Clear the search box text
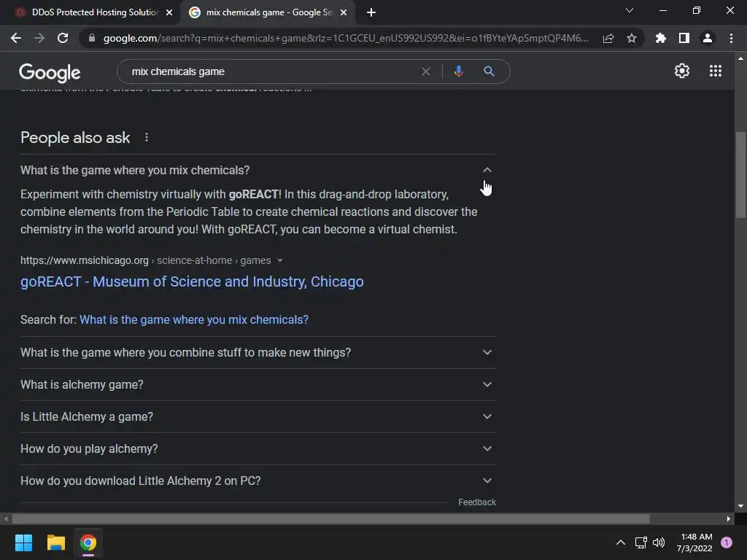 (426, 71)
